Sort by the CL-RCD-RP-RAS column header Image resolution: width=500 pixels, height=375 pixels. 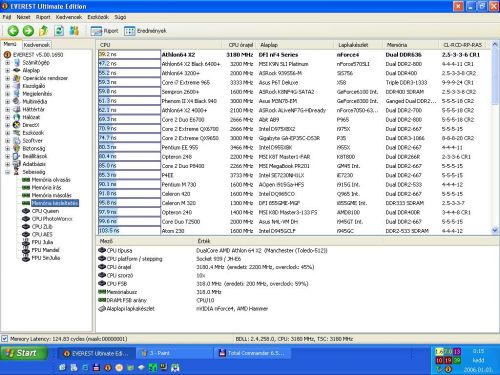coord(464,45)
